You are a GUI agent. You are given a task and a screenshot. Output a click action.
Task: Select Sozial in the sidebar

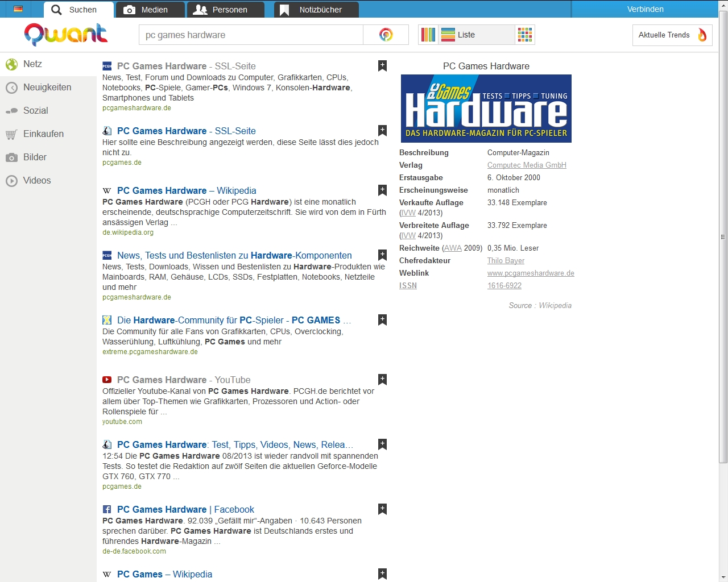48,111
